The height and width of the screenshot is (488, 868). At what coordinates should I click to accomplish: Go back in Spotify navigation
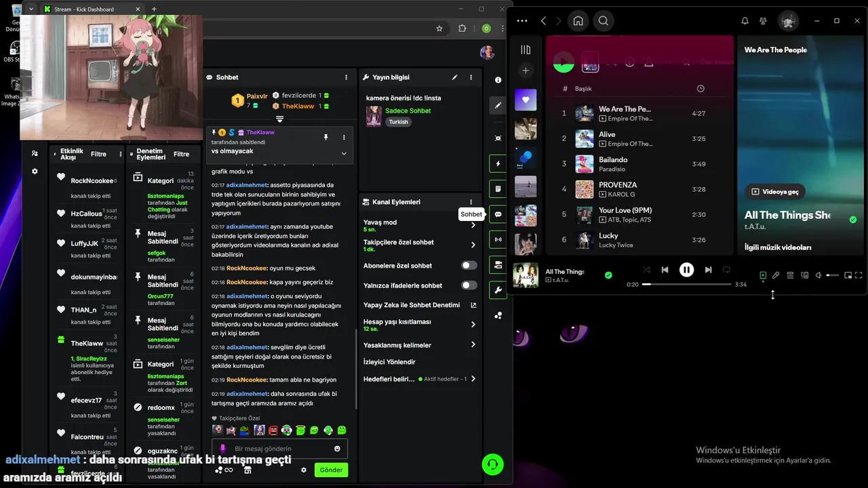coord(544,21)
